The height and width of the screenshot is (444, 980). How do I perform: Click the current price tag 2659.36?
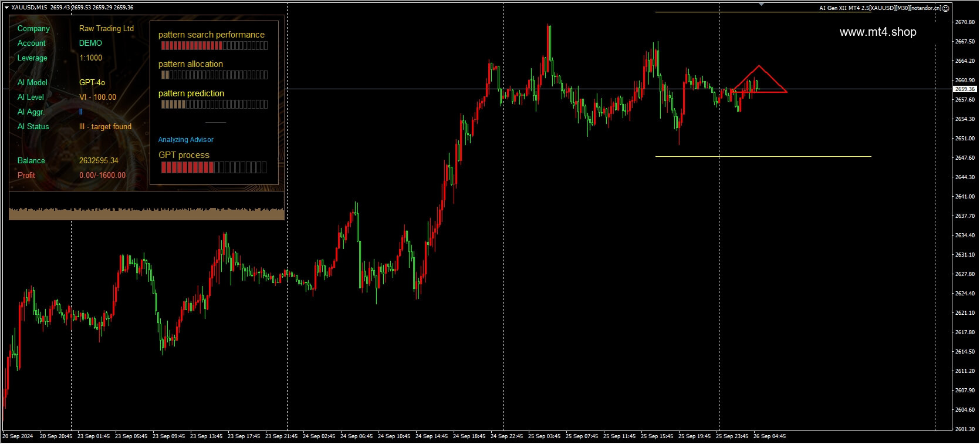coord(964,89)
